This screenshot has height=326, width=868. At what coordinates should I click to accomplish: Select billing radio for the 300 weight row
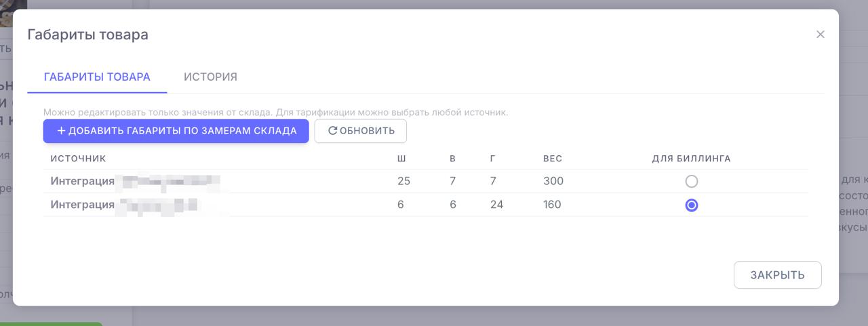691,182
